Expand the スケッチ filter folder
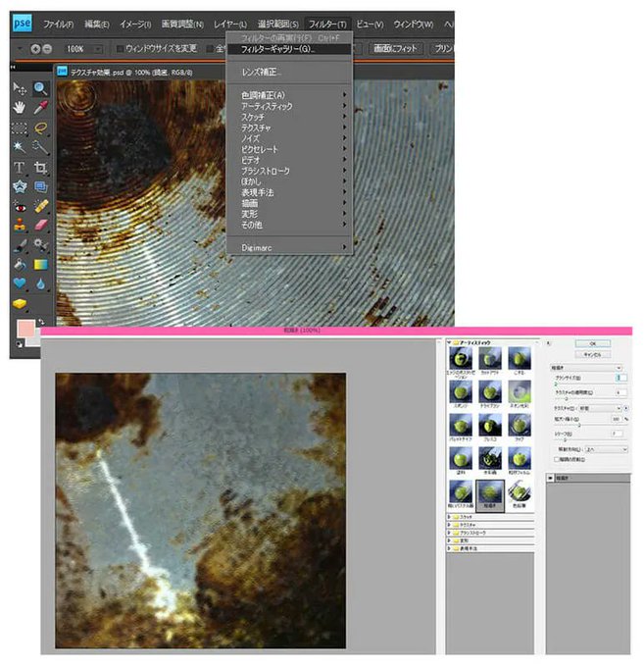This screenshot has width=644, height=667. coord(449,517)
